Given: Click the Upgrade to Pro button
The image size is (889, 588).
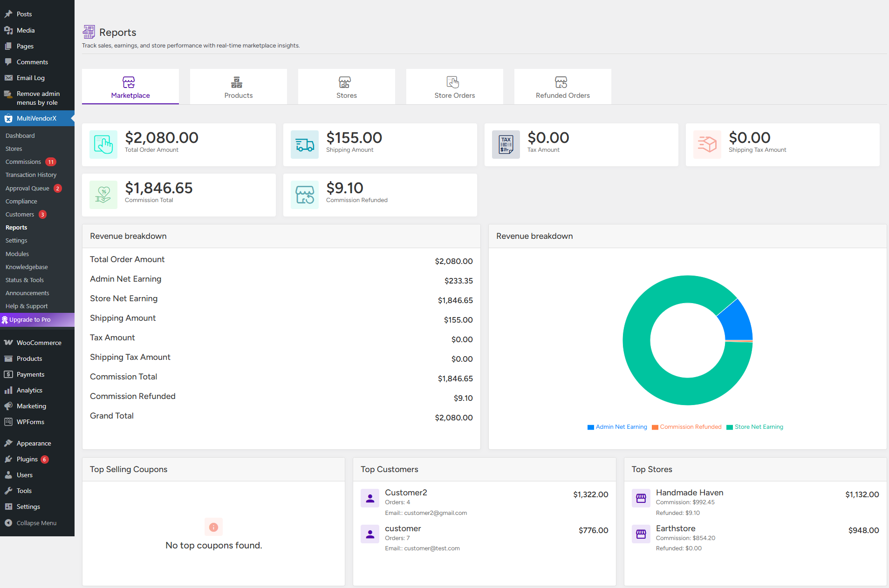Looking at the screenshot, I should (x=30, y=320).
